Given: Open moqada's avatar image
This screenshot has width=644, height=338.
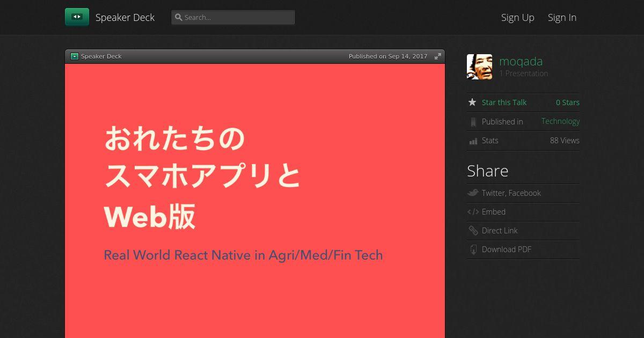Looking at the screenshot, I should (479, 67).
